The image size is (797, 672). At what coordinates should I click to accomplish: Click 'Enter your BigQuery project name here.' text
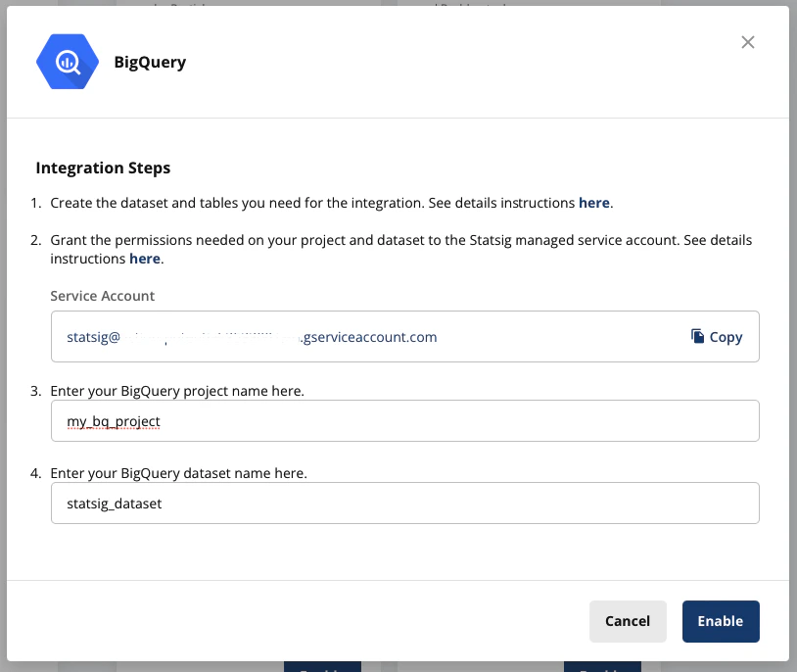pyautogui.click(x=177, y=391)
